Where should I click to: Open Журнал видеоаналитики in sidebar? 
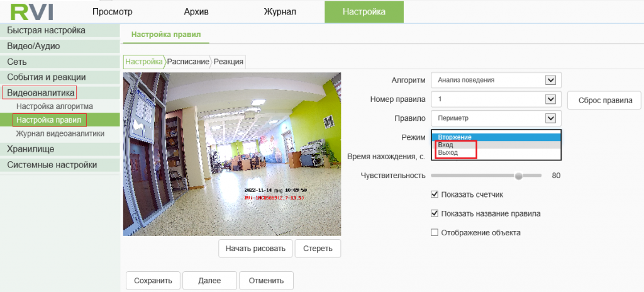click(60, 133)
